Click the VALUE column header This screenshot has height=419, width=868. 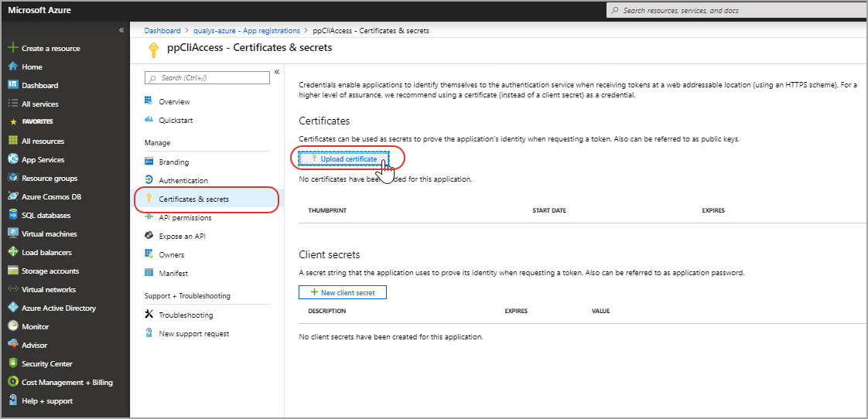point(600,311)
